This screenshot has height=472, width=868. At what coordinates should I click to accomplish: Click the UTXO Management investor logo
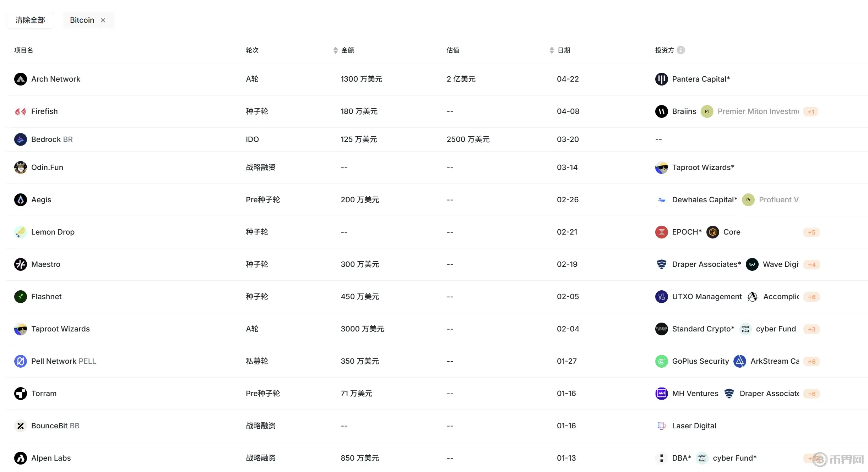662,297
